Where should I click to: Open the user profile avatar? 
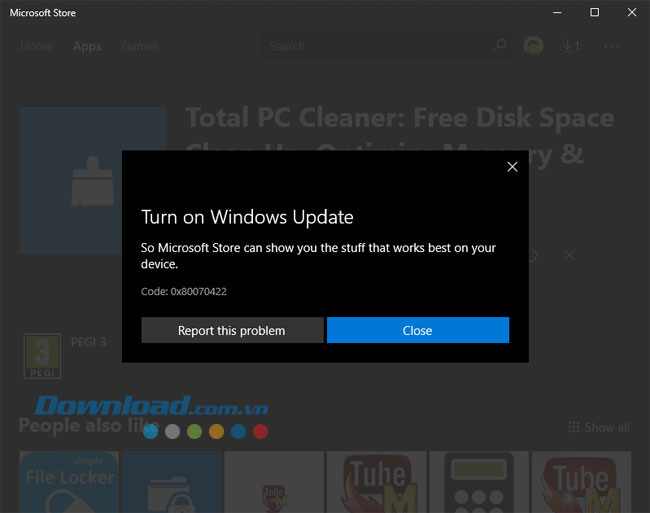click(533, 46)
